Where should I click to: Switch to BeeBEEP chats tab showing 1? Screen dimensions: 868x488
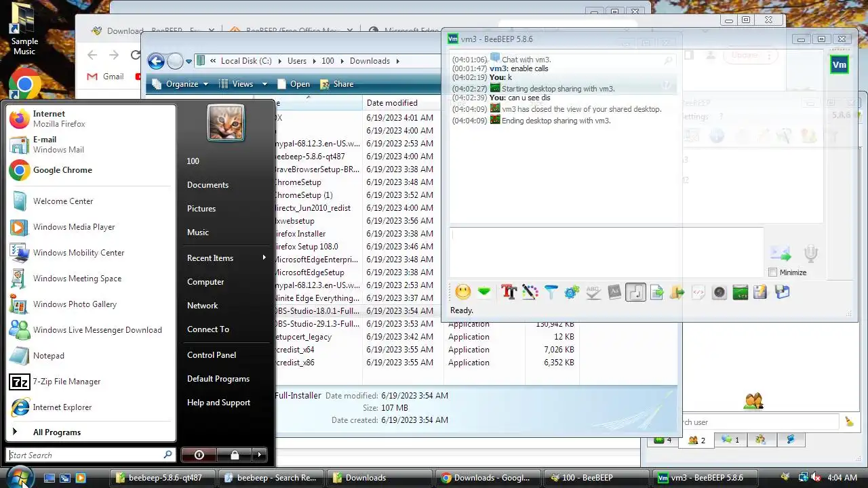tap(730, 440)
